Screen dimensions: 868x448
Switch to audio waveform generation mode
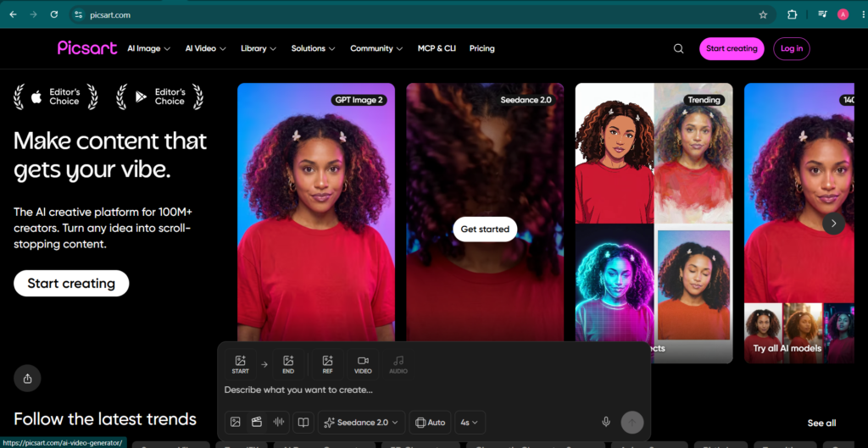click(278, 422)
